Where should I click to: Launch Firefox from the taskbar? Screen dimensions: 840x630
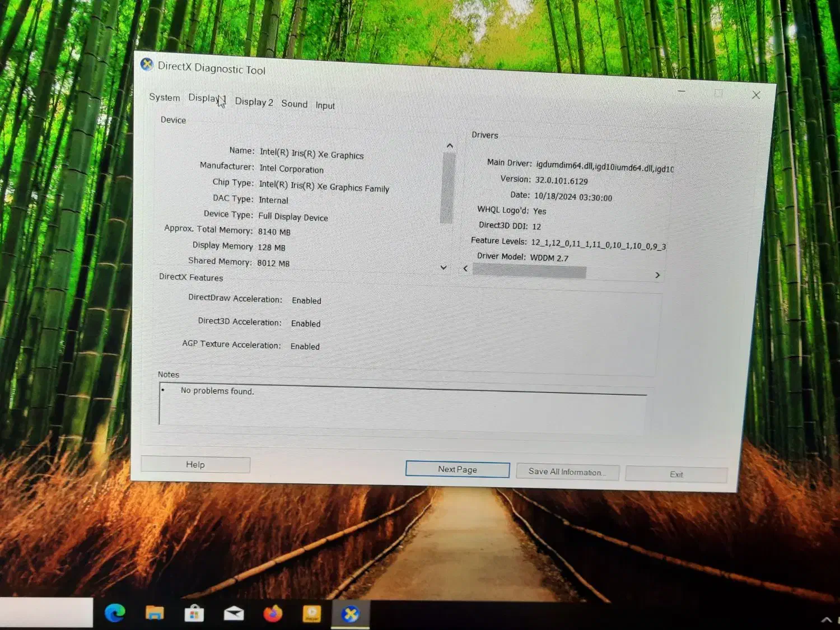click(273, 614)
